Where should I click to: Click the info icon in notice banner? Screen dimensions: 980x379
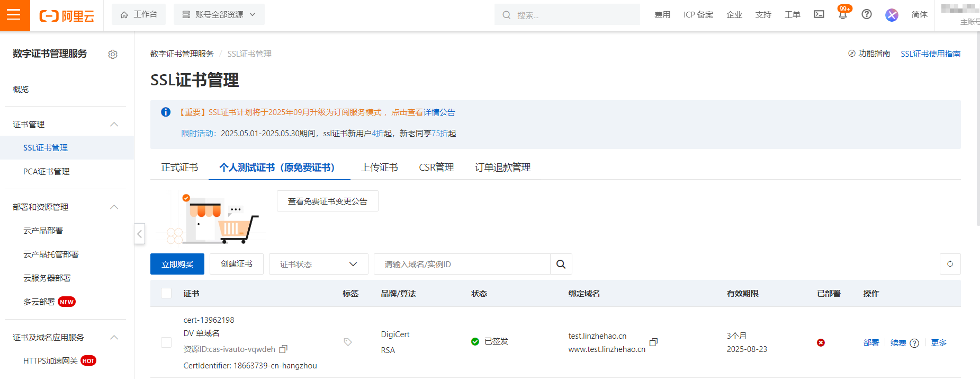coord(166,112)
